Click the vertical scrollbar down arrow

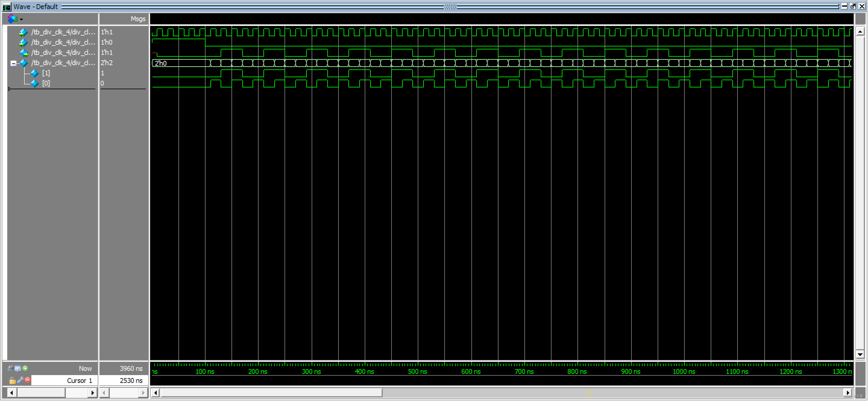(860, 355)
